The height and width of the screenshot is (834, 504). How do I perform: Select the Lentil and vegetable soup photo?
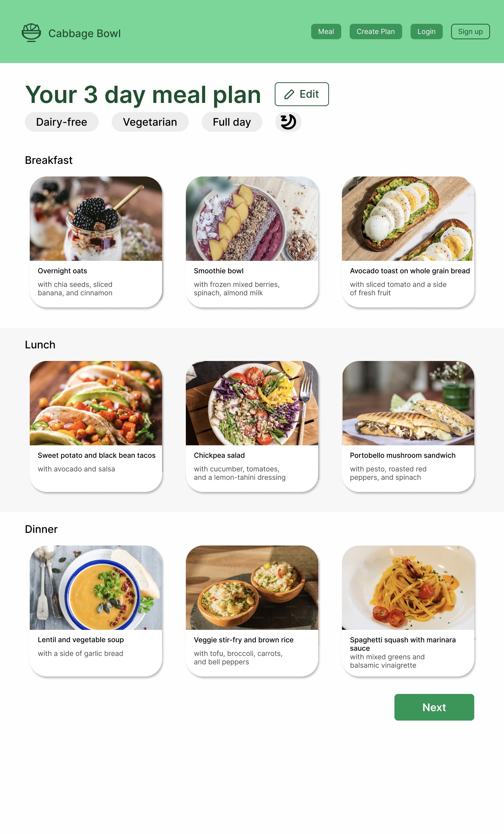pos(96,588)
